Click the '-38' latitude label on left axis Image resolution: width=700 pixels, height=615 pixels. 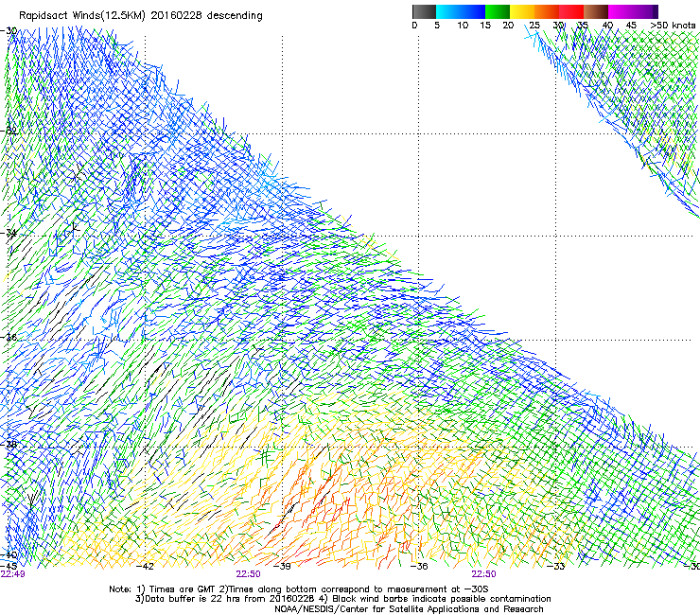click(9, 445)
